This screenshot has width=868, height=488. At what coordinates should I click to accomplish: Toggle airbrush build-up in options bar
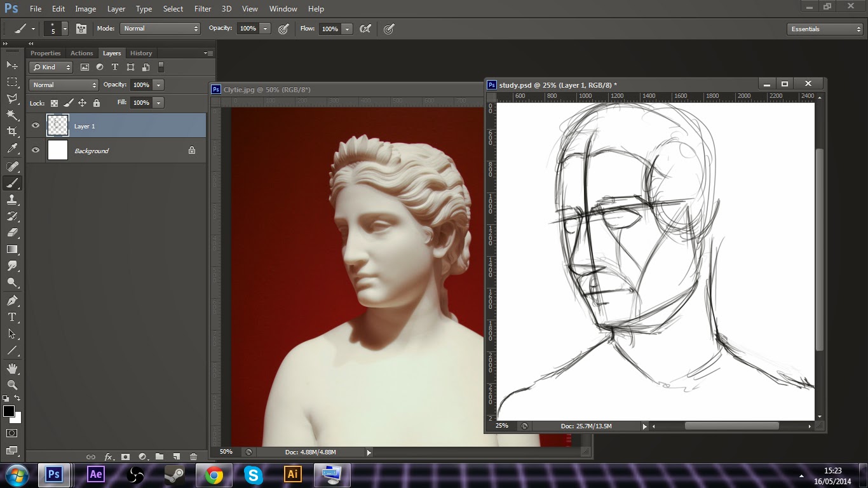coord(365,29)
